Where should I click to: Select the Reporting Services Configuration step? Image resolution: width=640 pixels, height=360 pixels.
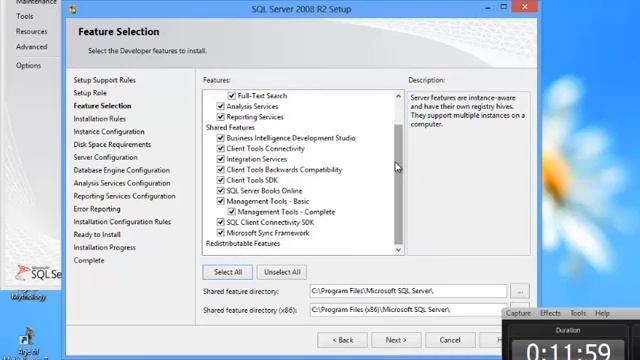point(124,196)
